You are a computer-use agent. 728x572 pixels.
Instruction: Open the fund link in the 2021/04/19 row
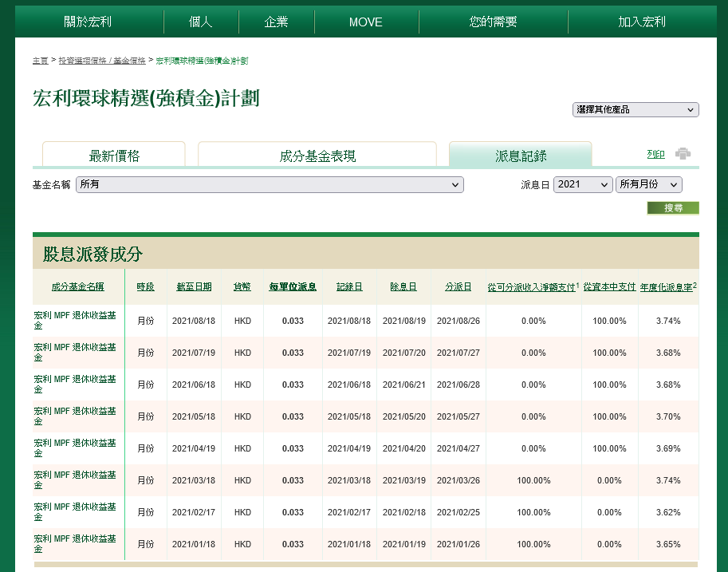75,448
